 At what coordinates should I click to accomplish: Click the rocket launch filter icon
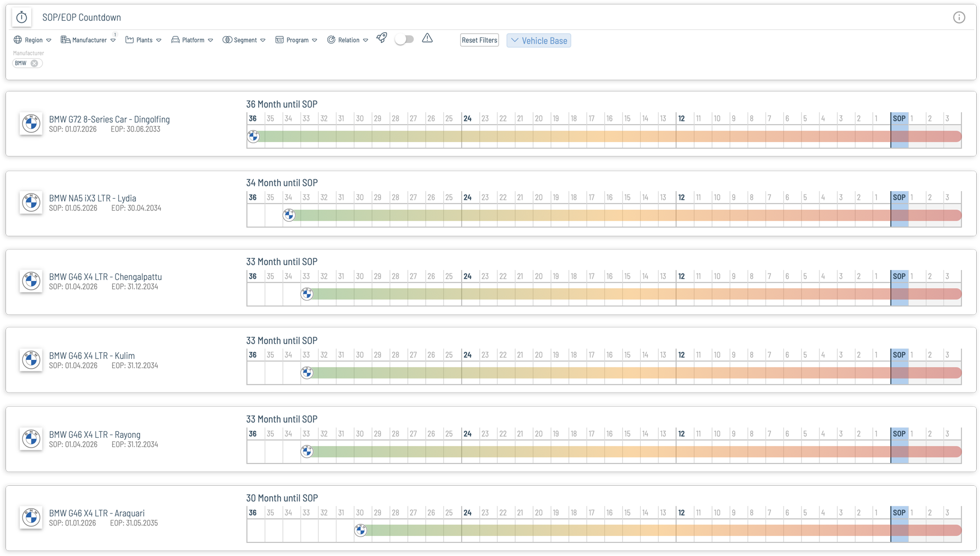pos(382,38)
